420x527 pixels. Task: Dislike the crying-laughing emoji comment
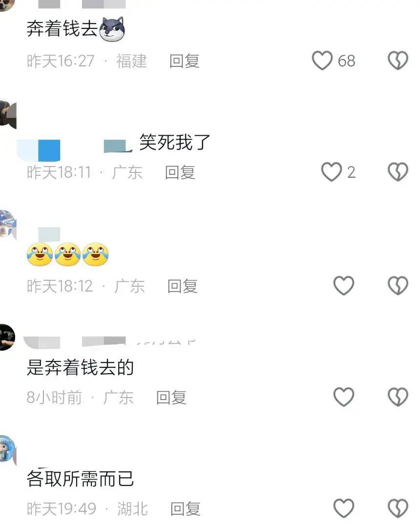pos(398,286)
